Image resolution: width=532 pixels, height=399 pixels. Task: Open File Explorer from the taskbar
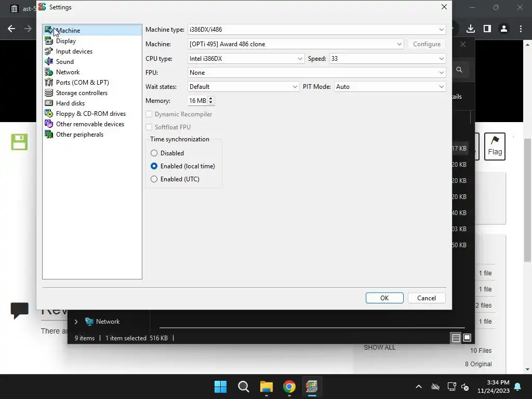click(x=267, y=387)
